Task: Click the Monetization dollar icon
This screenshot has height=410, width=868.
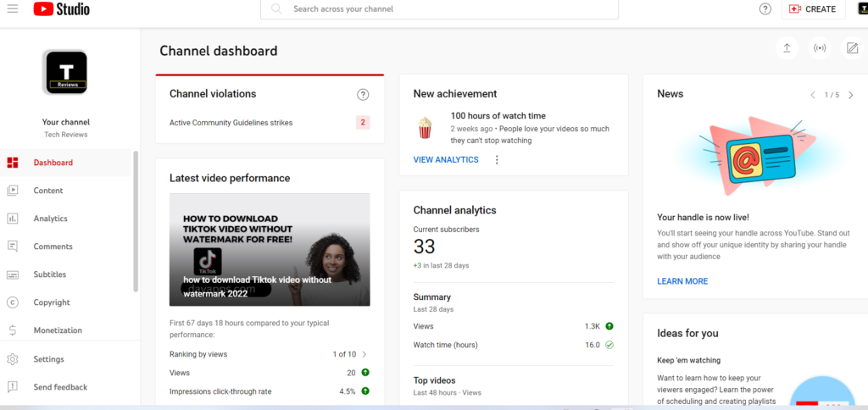Action: point(12,330)
